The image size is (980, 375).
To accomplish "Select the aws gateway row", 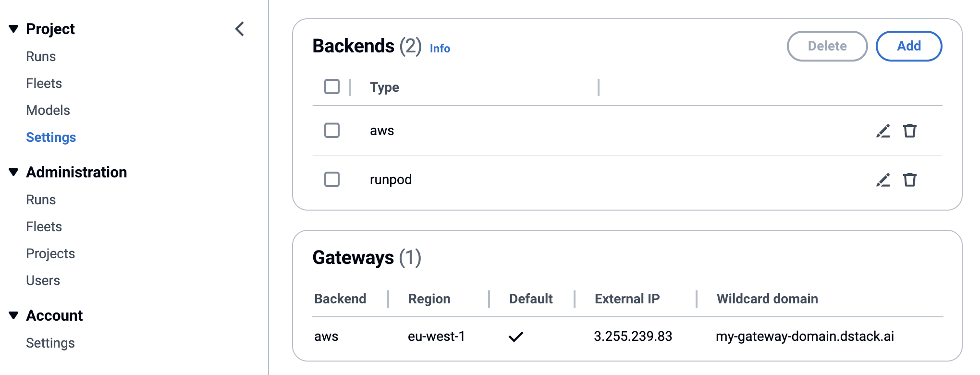I will (x=627, y=336).
